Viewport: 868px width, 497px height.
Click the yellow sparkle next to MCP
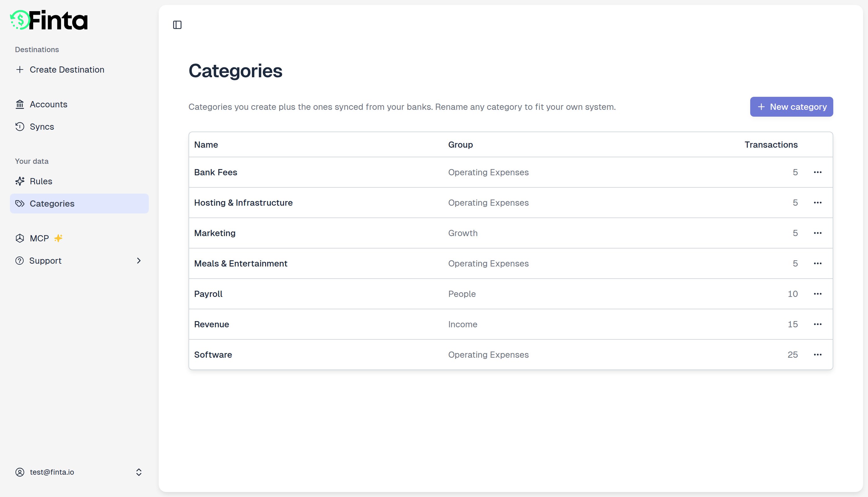coord(58,238)
